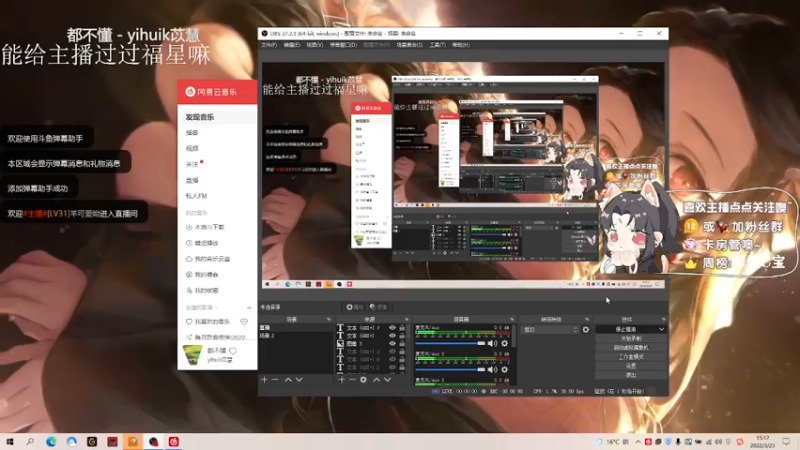Screen dimensions: 800x450
Task: Move selected scene down in Scenes panel
Action: coord(299,380)
